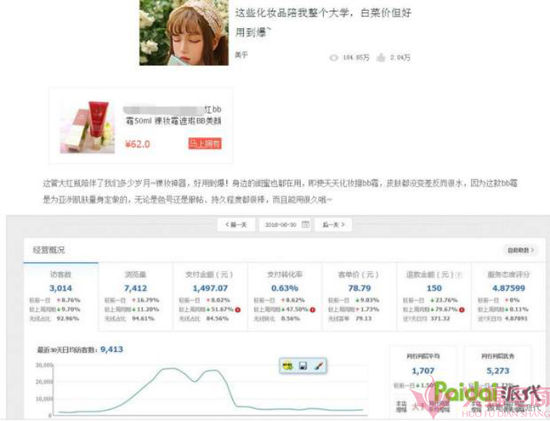Select the 服务态度评分 metric tab
Image resolution: width=550 pixels, height=421 pixels.
[508, 296]
